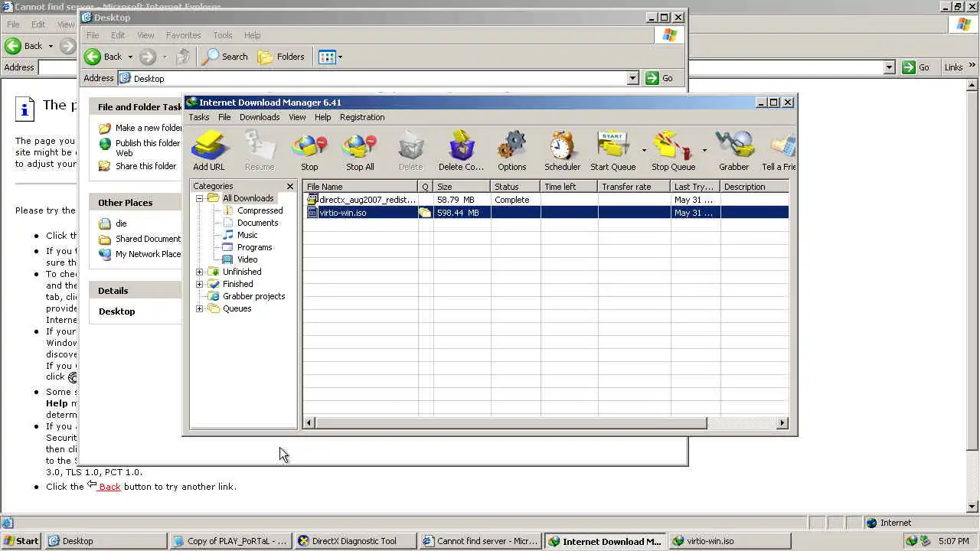Click the Stop Queue icon
The width and height of the screenshot is (980, 551).
click(x=673, y=151)
